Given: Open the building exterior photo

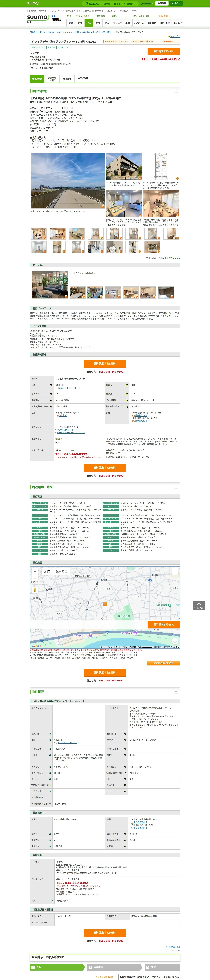Looking at the screenshot, I should coord(123,167).
